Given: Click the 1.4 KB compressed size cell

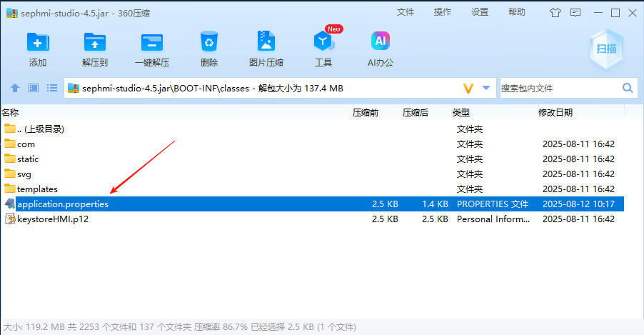Looking at the screenshot, I should (435, 204).
